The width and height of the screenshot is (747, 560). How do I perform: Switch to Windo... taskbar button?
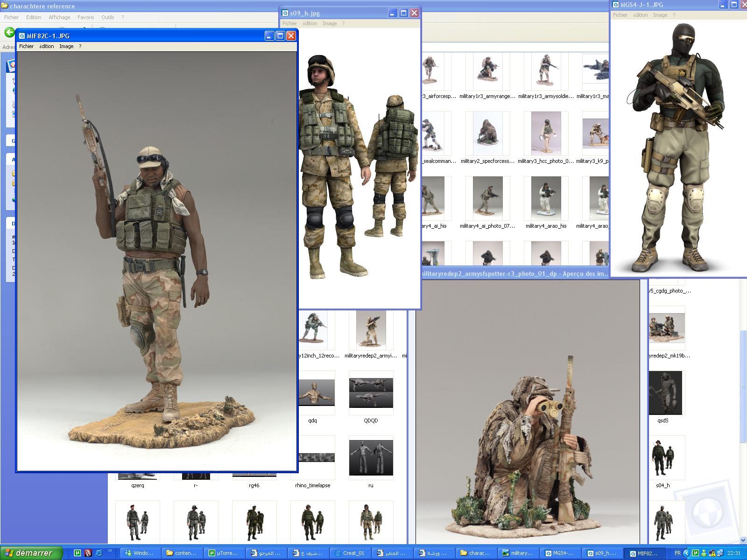coord(140,553)
